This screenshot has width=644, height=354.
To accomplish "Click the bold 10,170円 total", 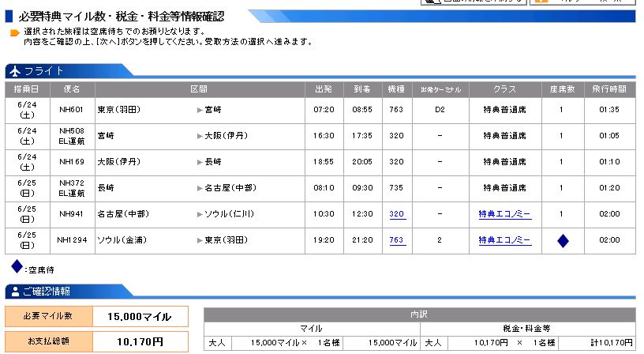I will tap(140, 341).
